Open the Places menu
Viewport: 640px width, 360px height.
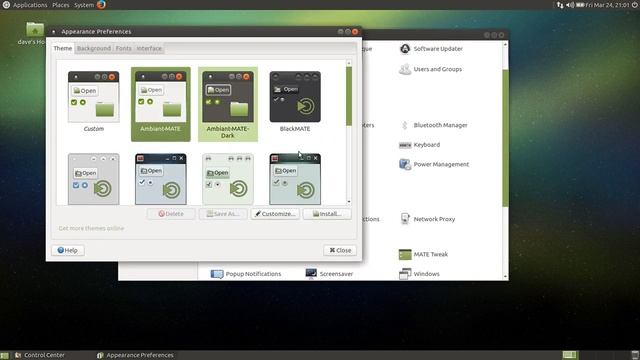tap(60, 5)
